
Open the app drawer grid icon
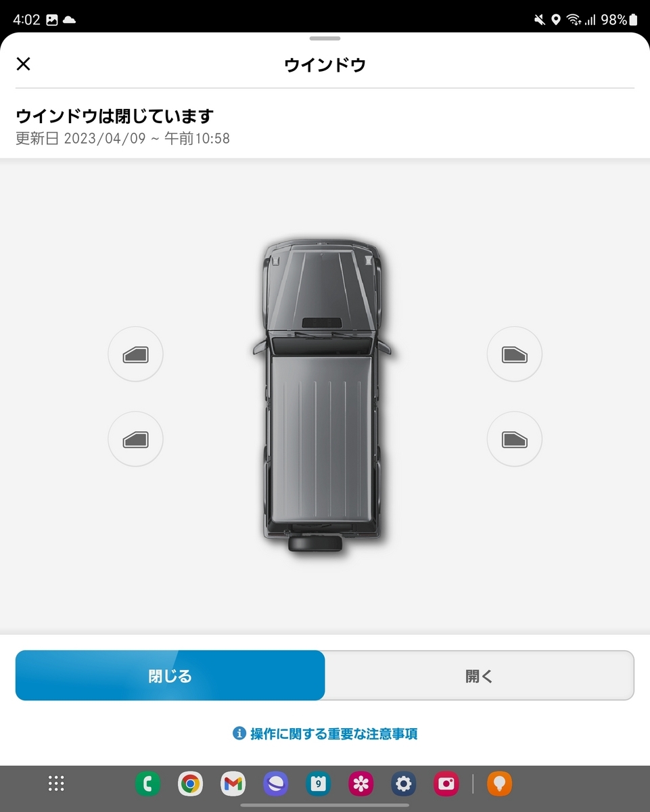(56, 784)
